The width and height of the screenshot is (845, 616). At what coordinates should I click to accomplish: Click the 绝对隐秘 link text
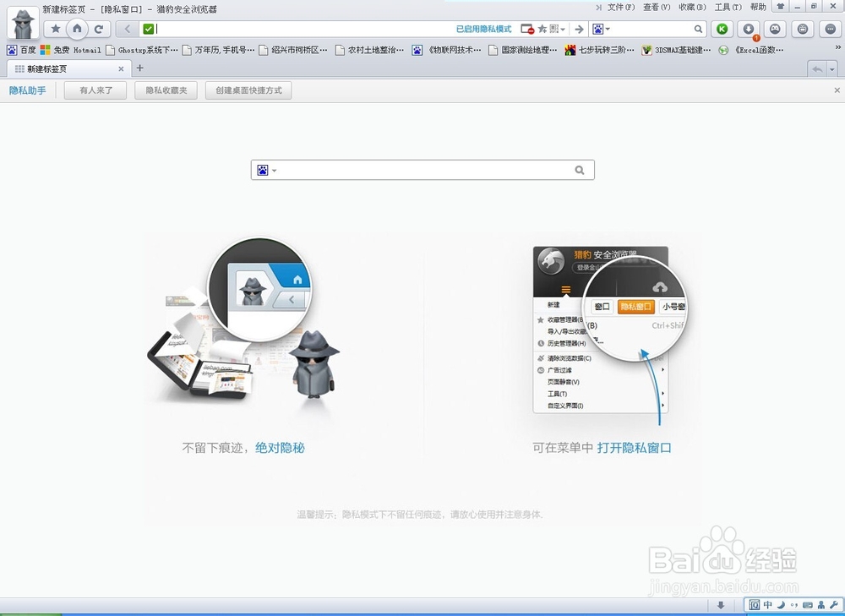(280, 448)
